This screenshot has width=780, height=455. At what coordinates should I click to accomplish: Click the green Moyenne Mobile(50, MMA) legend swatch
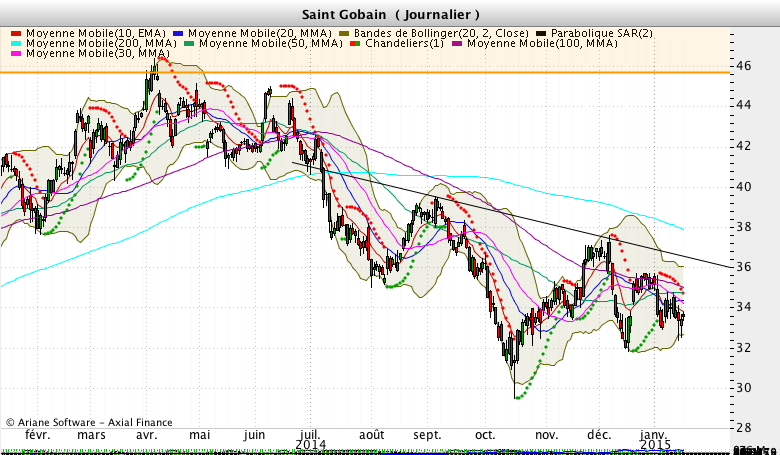coord(189,43)
